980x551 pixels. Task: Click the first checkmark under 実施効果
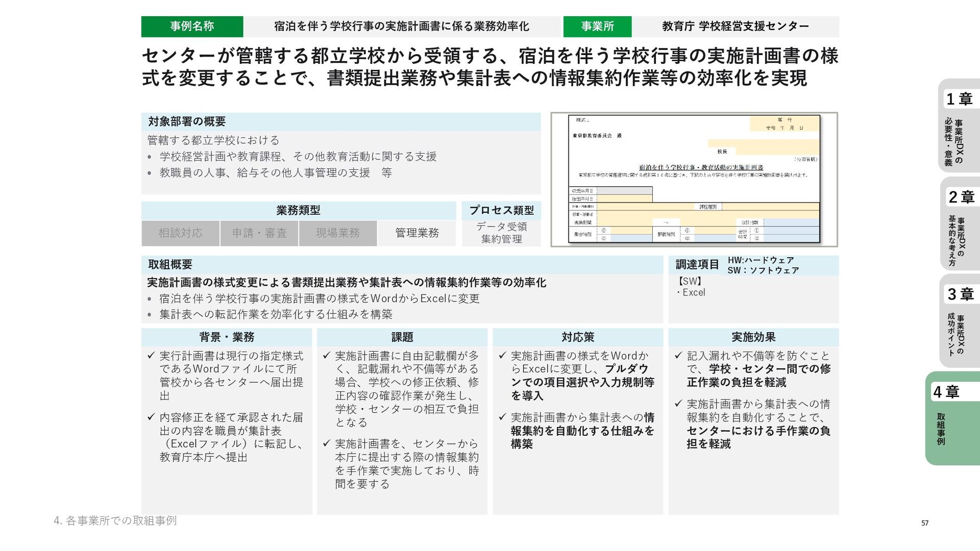[678, 356]
